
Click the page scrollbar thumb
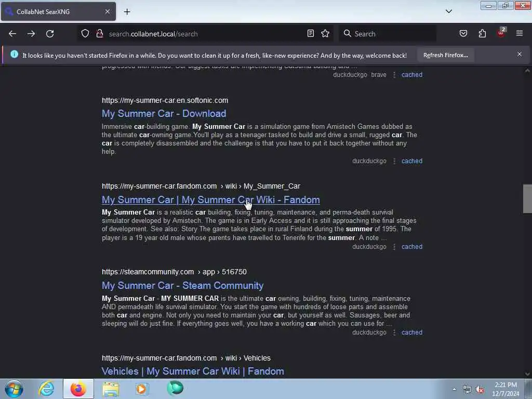coord(527,198)
